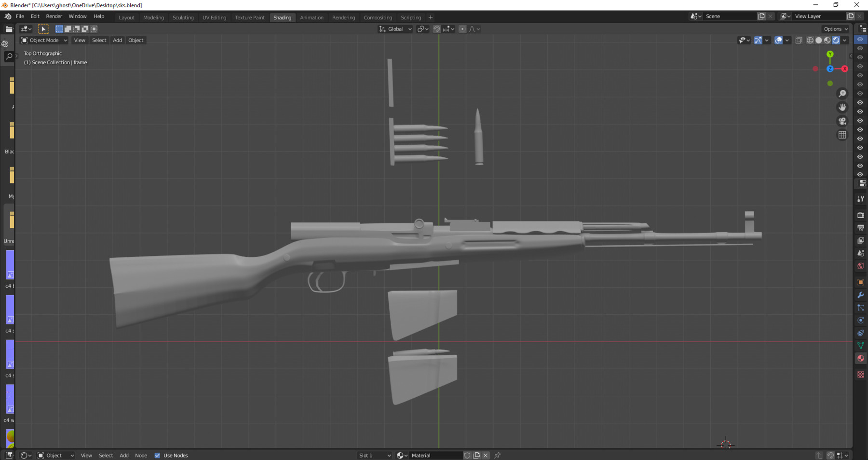Open the Object Mode dropdown
Screen dimensions: 868x460
(43, 40)
